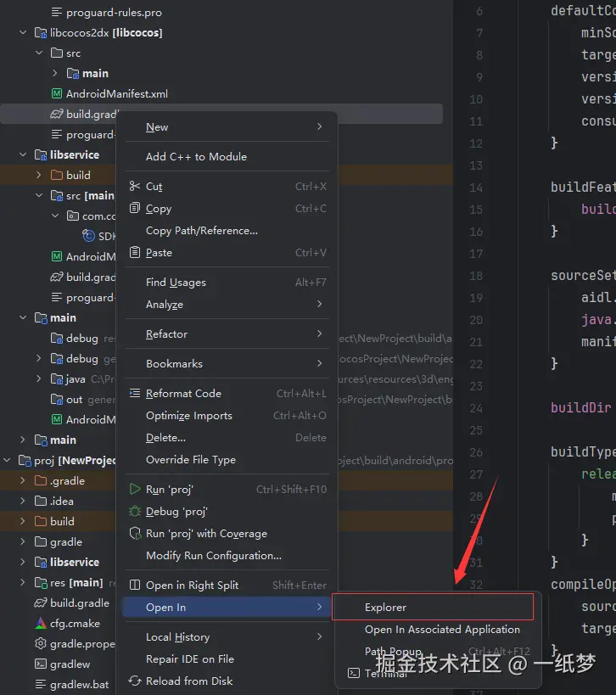Click the Debug 'proj' bug icon
Viewport: 616px width, 695px height.
point(135,511)
